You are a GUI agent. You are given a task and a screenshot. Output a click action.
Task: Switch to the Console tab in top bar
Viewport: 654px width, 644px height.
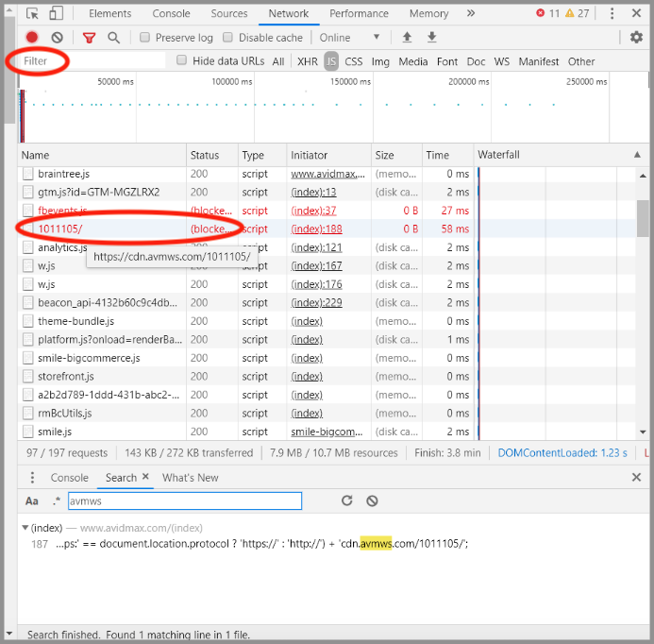pos(171,13)
